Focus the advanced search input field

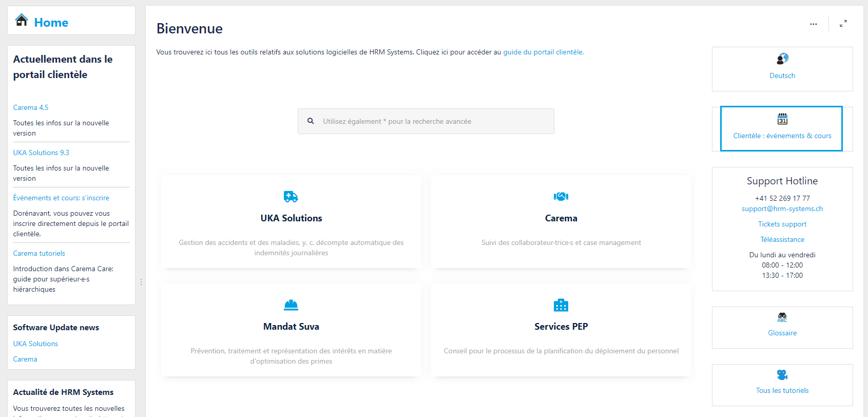tap(426, 121)
